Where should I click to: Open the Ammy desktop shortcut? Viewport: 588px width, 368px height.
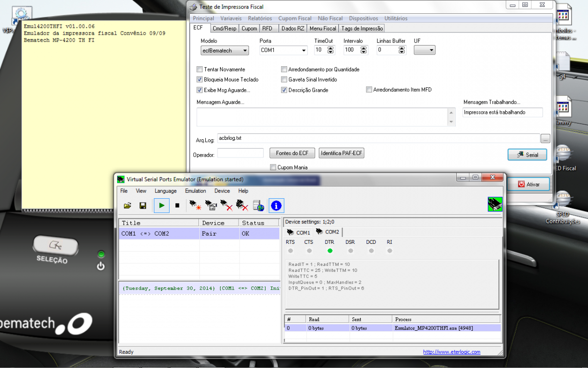click(563, 111)
